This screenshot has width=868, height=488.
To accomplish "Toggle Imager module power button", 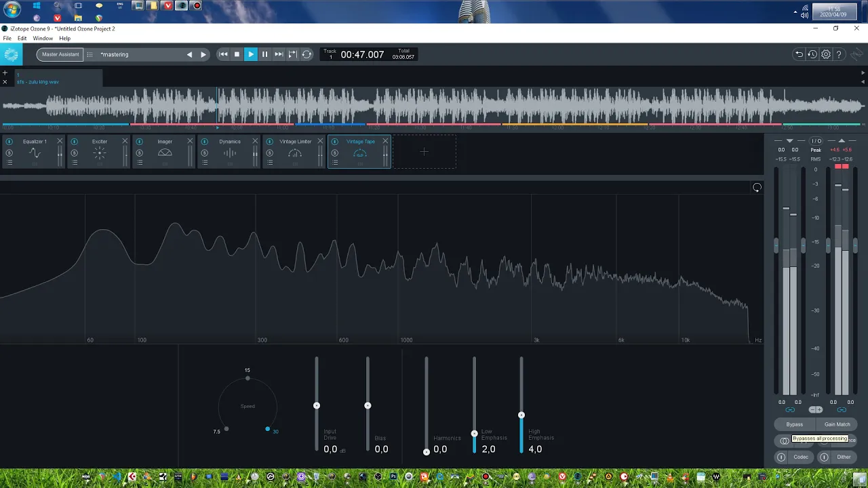I will click(140, 142).
